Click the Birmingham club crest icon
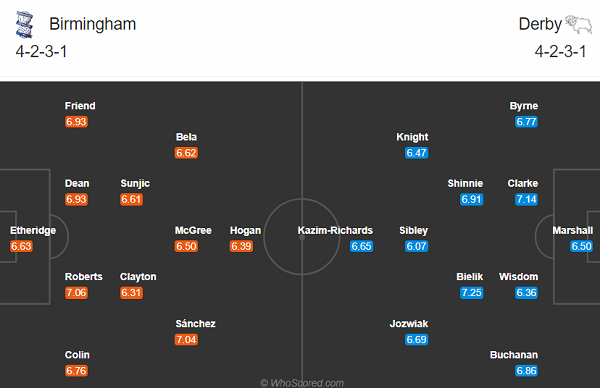This screenshot has width=600, height=388. [24, 25]
